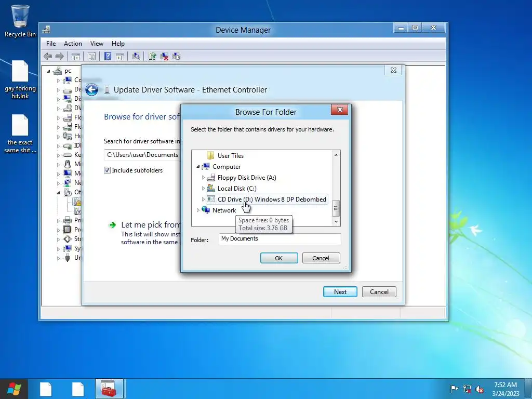
Task: Click the Show/Hide Console Tree toolbar icon
Action: [76, 56]
